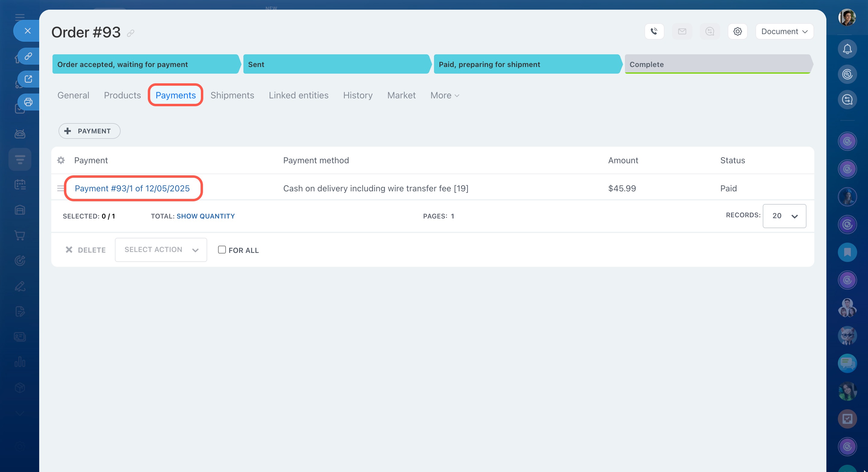Change records per page dropdown showing 20
Screen dimensions: 868x472
point(784,216)
